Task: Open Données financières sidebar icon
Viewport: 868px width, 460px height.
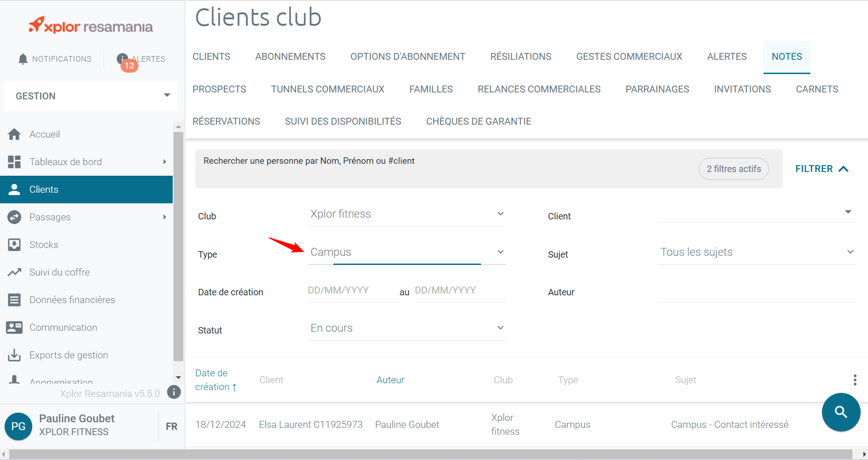Action: tap(14, 300)
